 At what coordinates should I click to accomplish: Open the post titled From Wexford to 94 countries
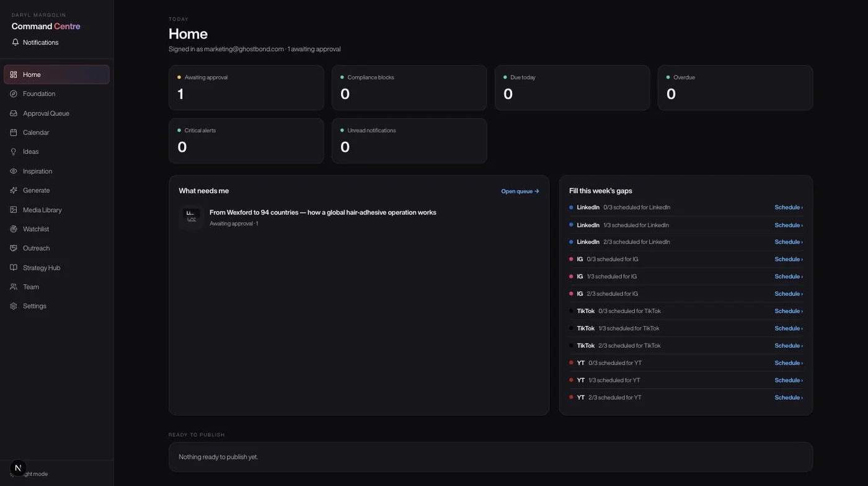(x=323, y=213)
